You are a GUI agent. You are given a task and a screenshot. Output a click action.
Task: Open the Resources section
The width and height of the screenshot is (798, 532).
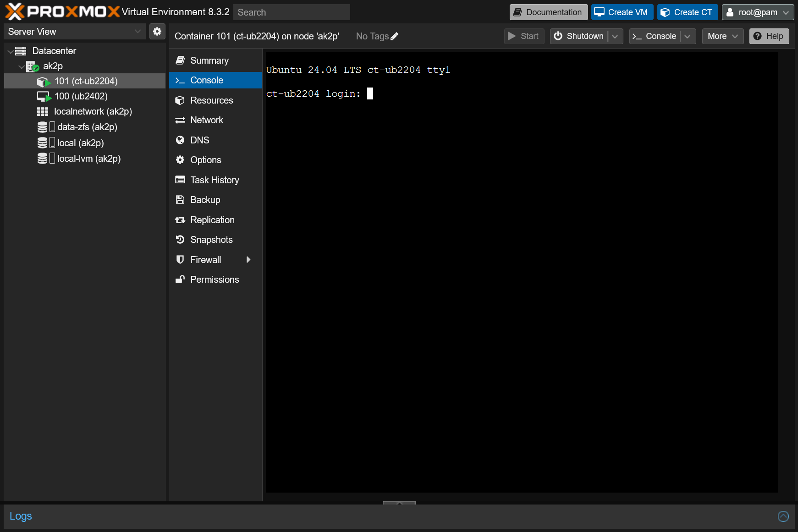point(215,100)
